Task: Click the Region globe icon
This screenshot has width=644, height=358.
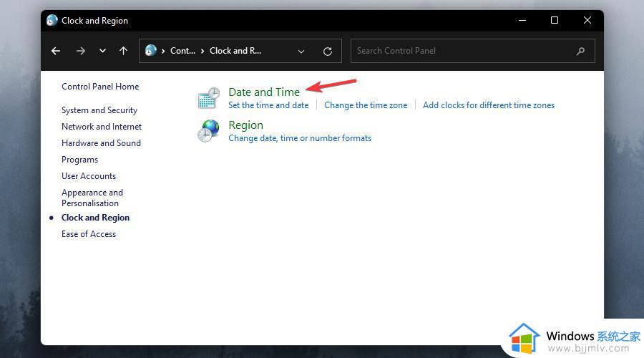Action: [208, 131]
